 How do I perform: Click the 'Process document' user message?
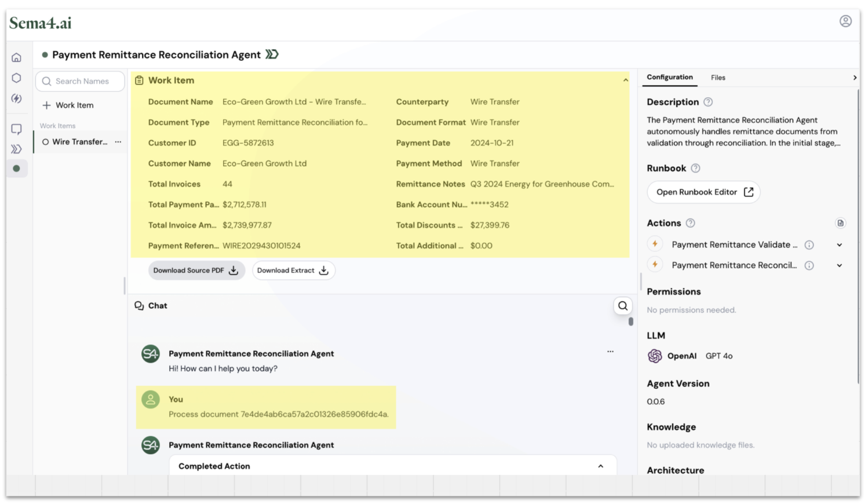pyautogui.click(x=279, y=414)
